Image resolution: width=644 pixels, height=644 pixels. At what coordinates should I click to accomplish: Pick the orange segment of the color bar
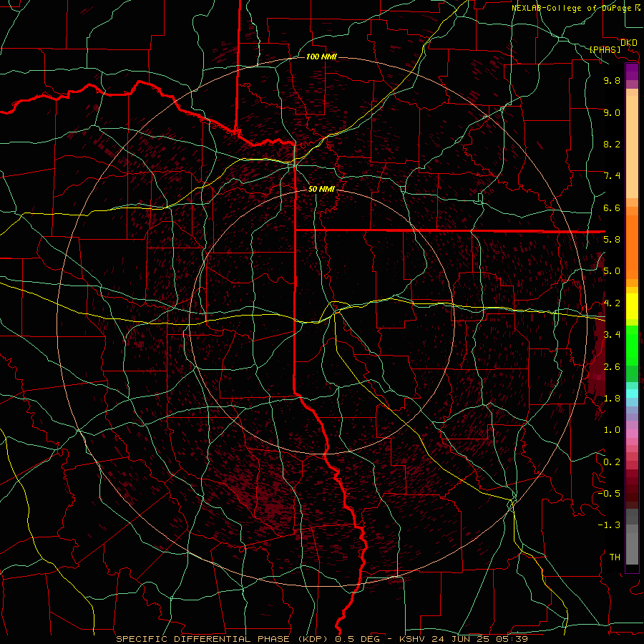632,246
